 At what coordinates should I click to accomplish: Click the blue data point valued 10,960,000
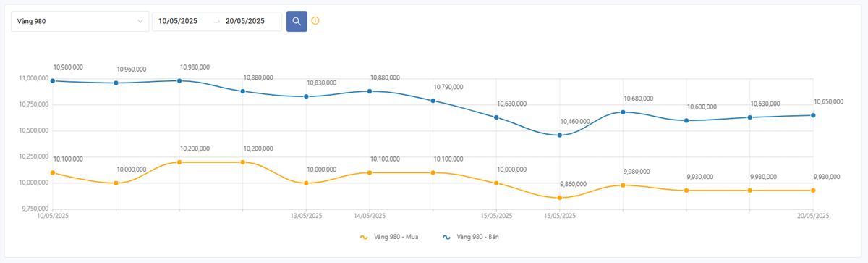(116, 83)
